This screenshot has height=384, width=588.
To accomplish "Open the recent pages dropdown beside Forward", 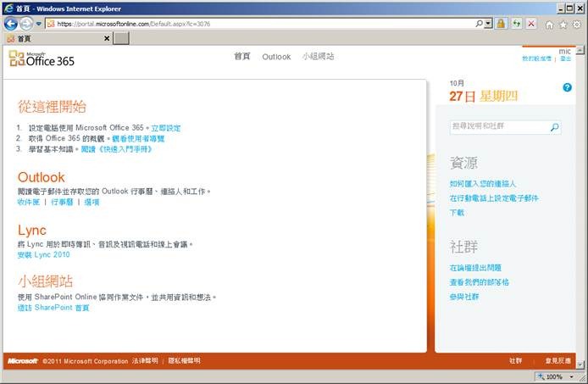I will click(x=38, y=24).
